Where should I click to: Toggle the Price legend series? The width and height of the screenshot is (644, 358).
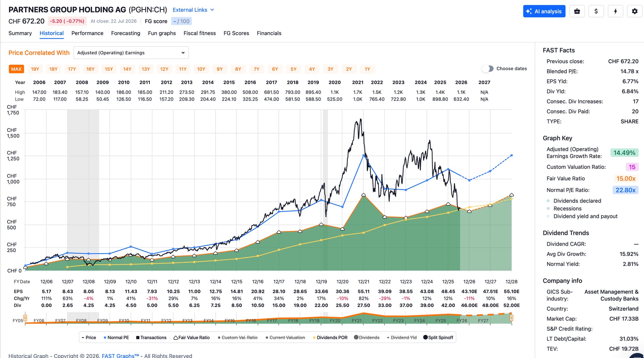click(89, 338)
